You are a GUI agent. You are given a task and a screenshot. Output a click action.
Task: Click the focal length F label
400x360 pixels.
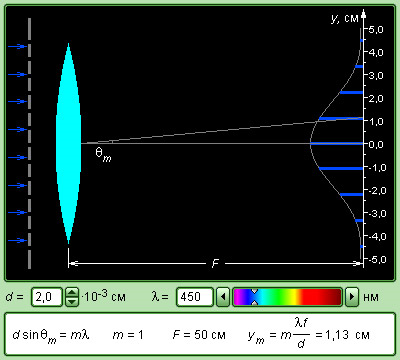[x=215, y=264]
